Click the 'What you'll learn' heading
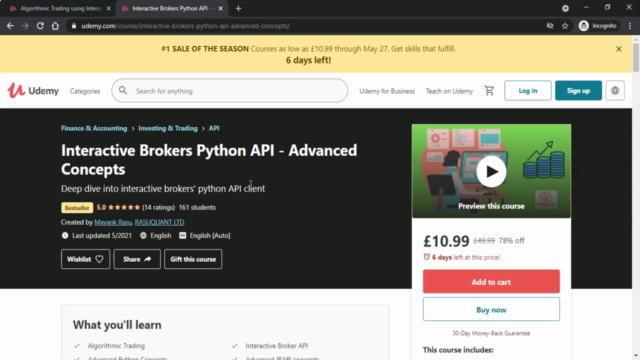Screen dimensions: 640x360 point(117,325)
